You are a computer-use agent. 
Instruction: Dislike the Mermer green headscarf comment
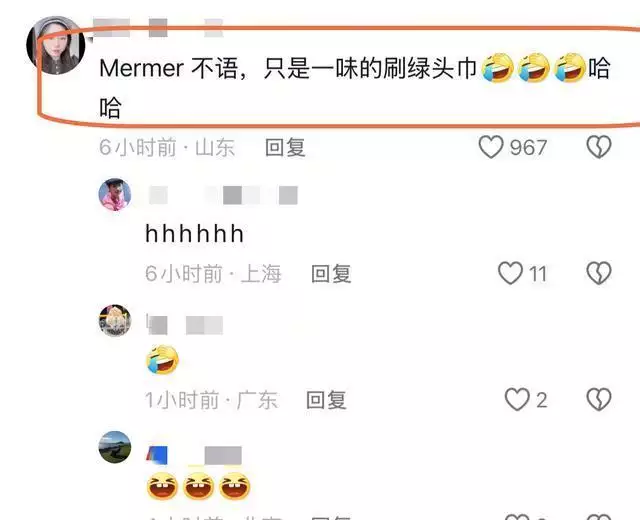599,147
